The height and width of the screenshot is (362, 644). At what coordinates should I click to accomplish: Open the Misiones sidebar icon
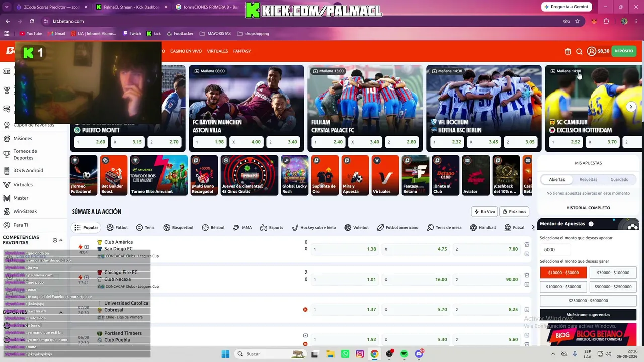(x=7, y=138)
